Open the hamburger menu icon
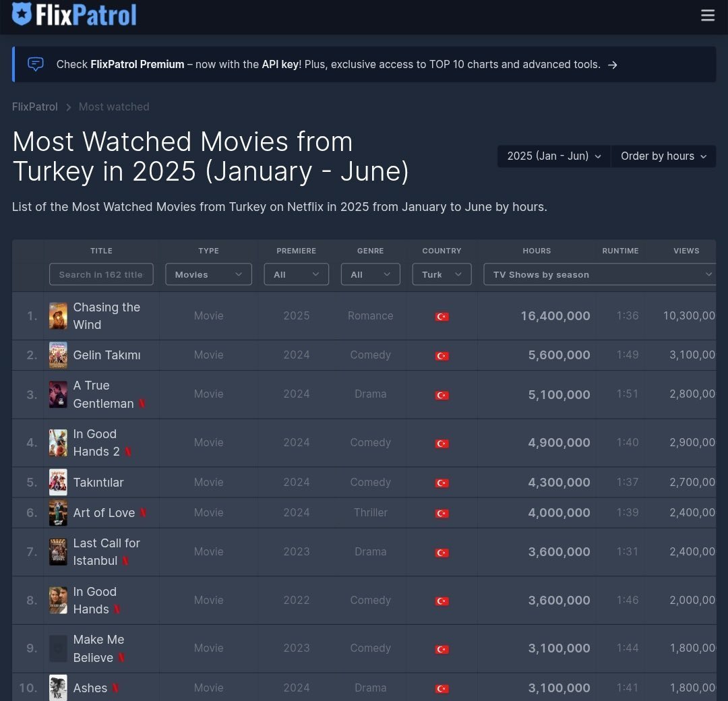This screenshot has width=728, height=701. (707, 16)
